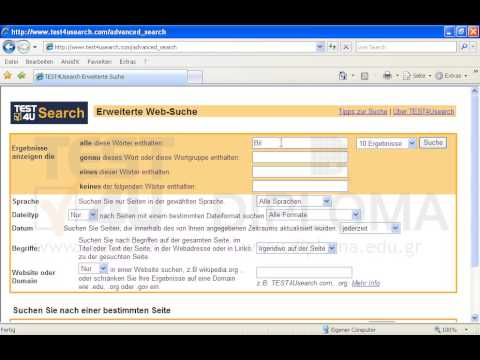
Task: Open the Bearbeiten menu
Action: click(39, 62)
